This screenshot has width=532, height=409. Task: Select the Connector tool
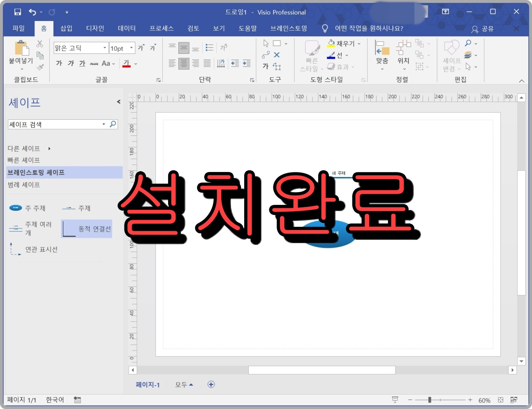[x=266, y=55]
